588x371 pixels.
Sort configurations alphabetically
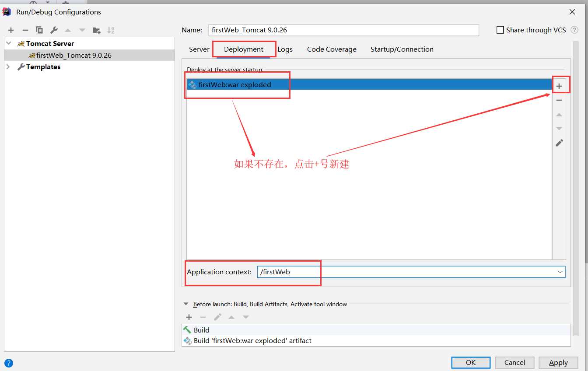click(111, 30)
